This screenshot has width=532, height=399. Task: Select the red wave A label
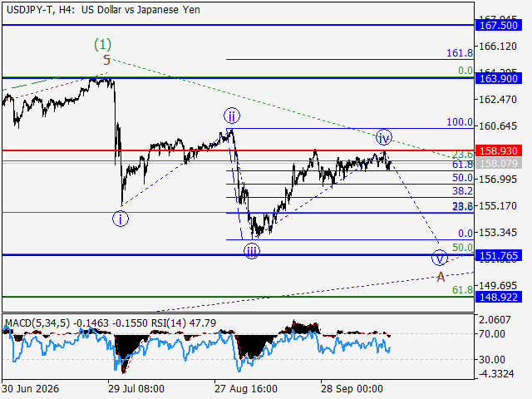[x=441, y=278]
